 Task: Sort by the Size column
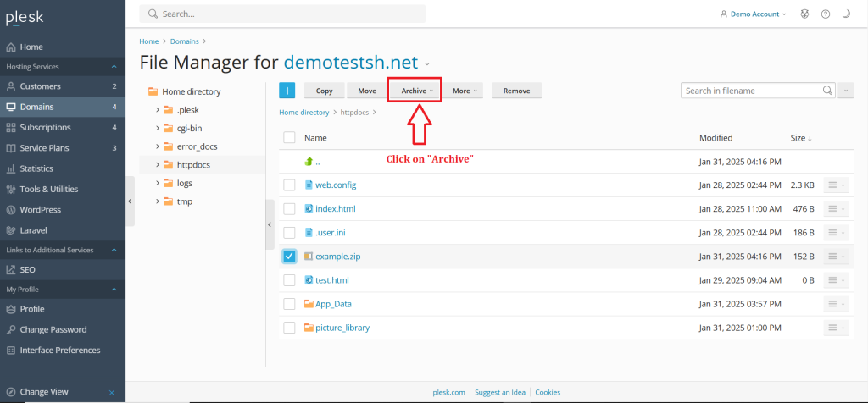(800, 138)
